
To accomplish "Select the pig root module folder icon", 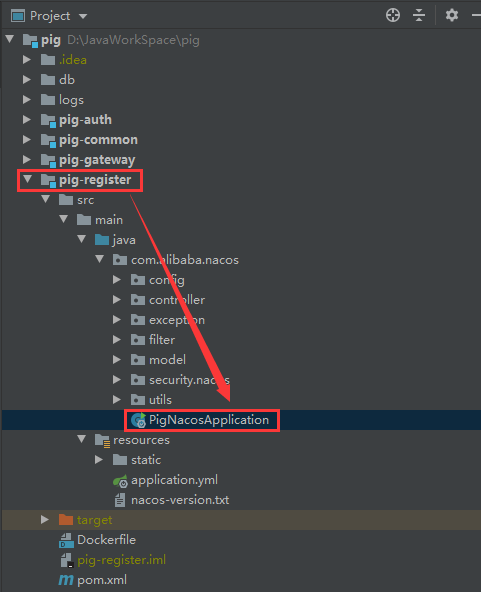I will click(30, 40).
